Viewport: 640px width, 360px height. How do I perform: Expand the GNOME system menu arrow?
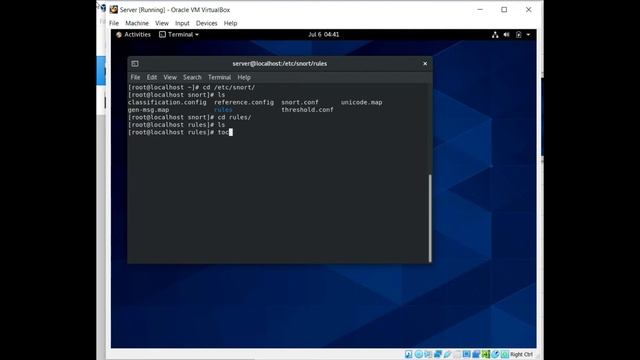[x=528, y=35]
